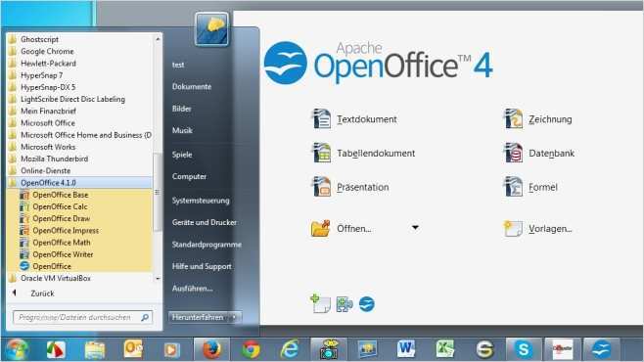Open Systemsteuerung from the Start menu
Screen dimensions: 644x362
pos(201,201)
